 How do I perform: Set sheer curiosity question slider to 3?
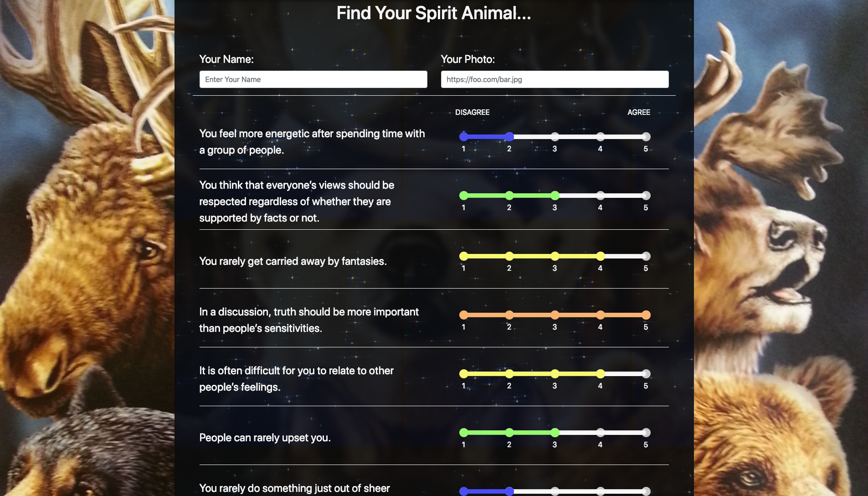pos(555,491)
